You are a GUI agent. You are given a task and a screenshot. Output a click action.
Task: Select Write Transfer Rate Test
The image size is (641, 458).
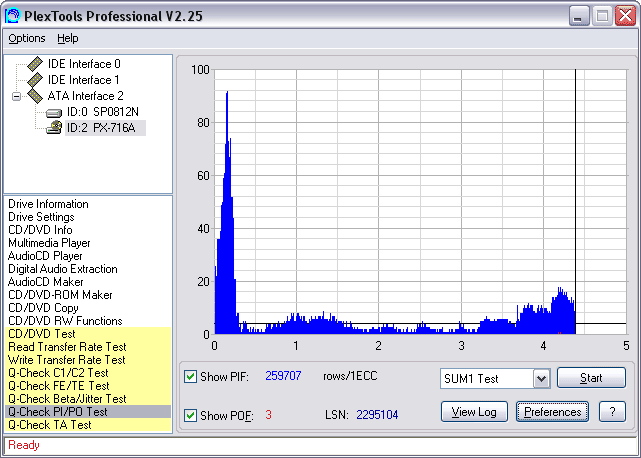point(88,360)
